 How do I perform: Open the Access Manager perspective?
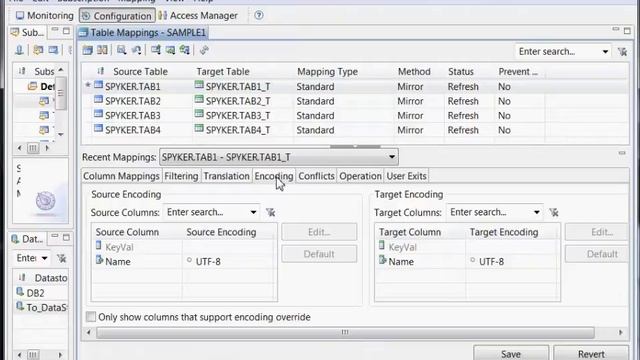pos(198,16)
